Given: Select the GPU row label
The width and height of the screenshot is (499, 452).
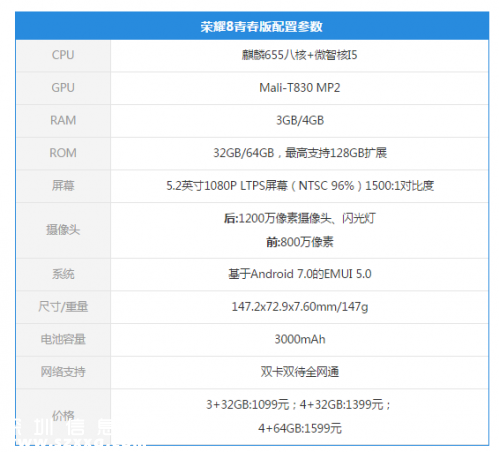Looking at the screenshot, I should click(x=63, y=87).
